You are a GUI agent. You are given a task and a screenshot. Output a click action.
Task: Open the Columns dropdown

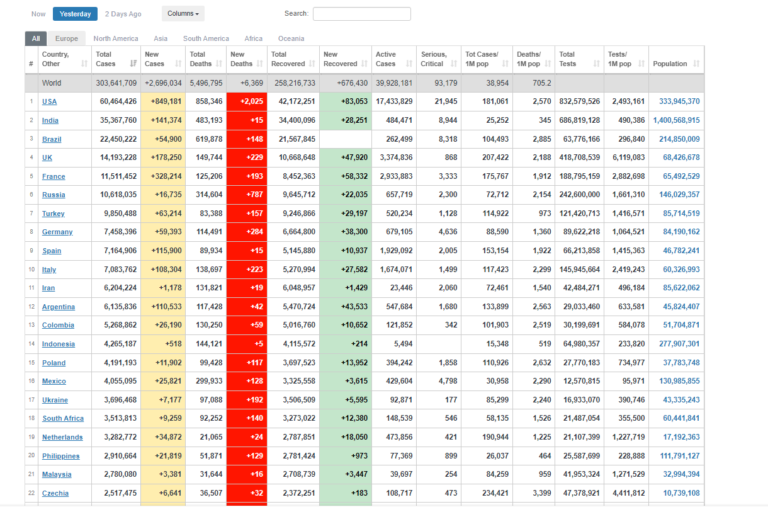[x=183, y=14]
